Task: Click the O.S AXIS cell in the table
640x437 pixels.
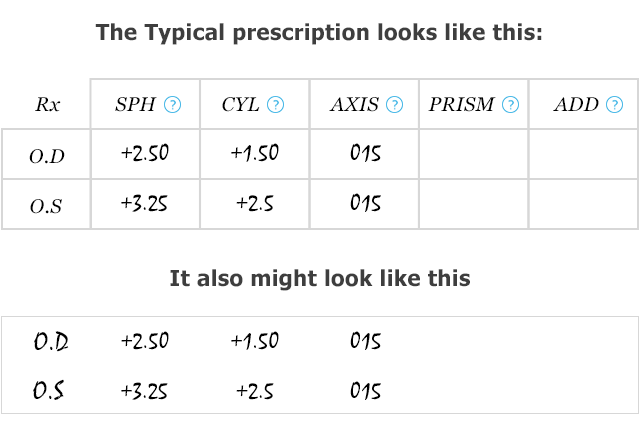Action: click(364, 204)
